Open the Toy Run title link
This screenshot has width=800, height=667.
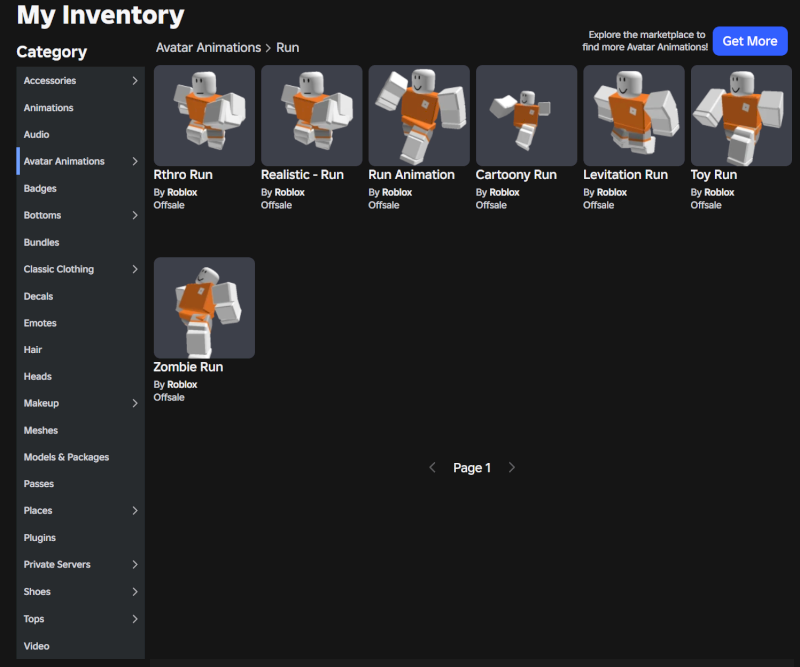[x=713, y=175]
